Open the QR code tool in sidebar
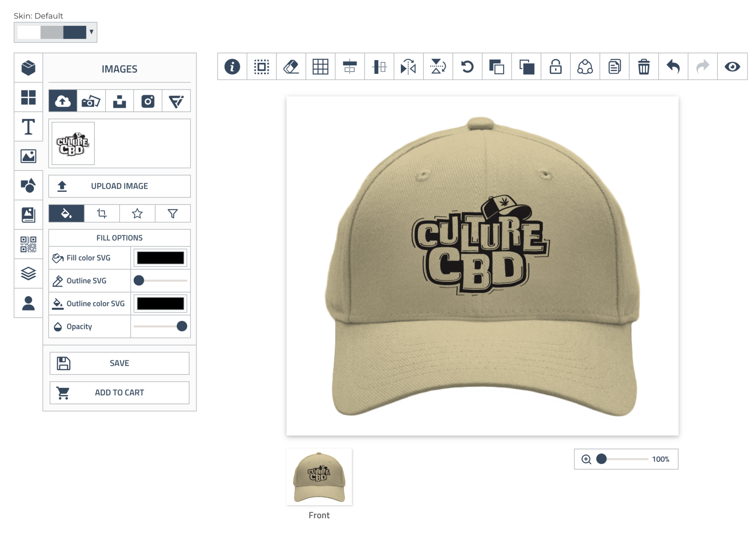The image size is (756, 547). [x=28, y=244]
